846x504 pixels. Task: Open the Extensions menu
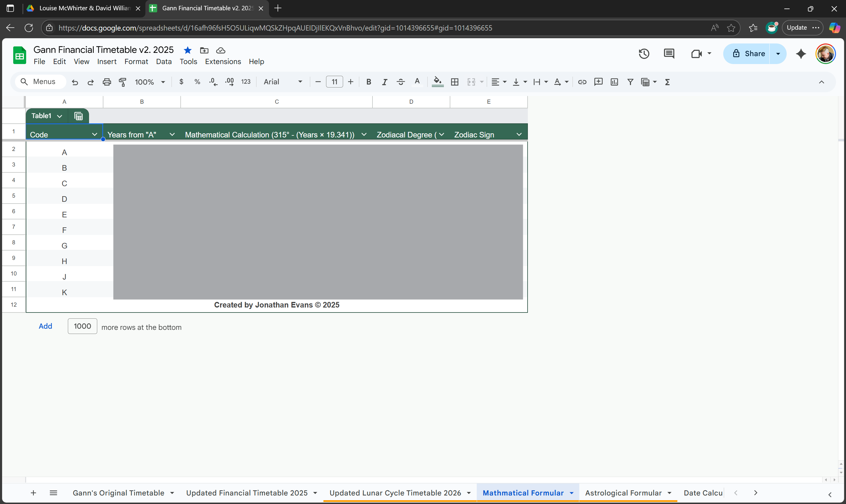point(223,61)
